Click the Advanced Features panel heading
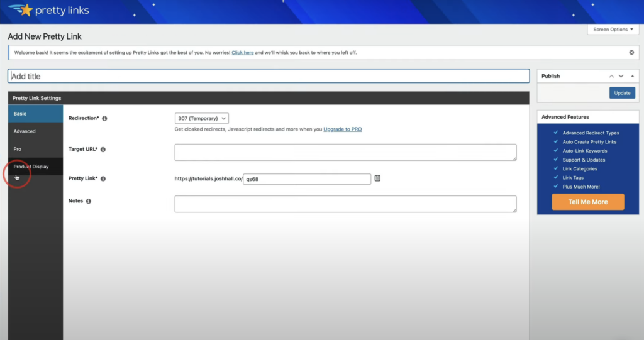This screenshot has width=644, height=340. 565,117
